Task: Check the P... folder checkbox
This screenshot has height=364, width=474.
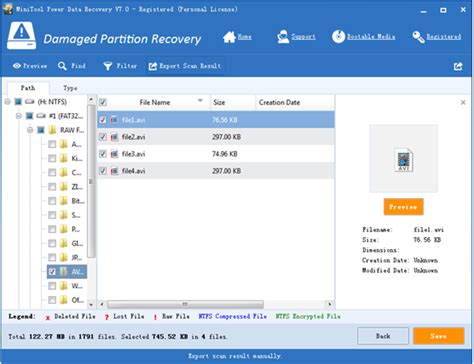Action: tap(52, 229)
